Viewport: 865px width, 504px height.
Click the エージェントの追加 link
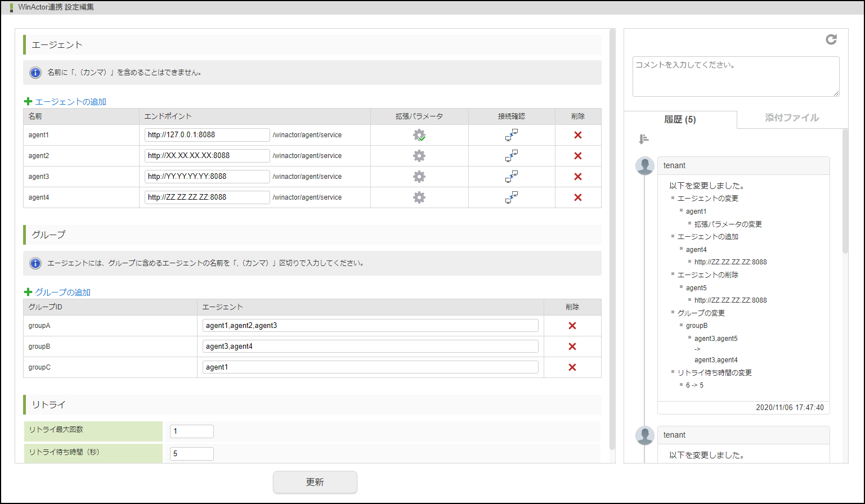coord(70,102)
